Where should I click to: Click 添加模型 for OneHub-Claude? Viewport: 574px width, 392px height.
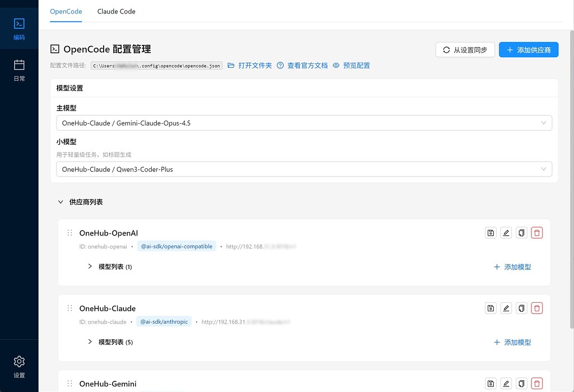coord(512,343)
